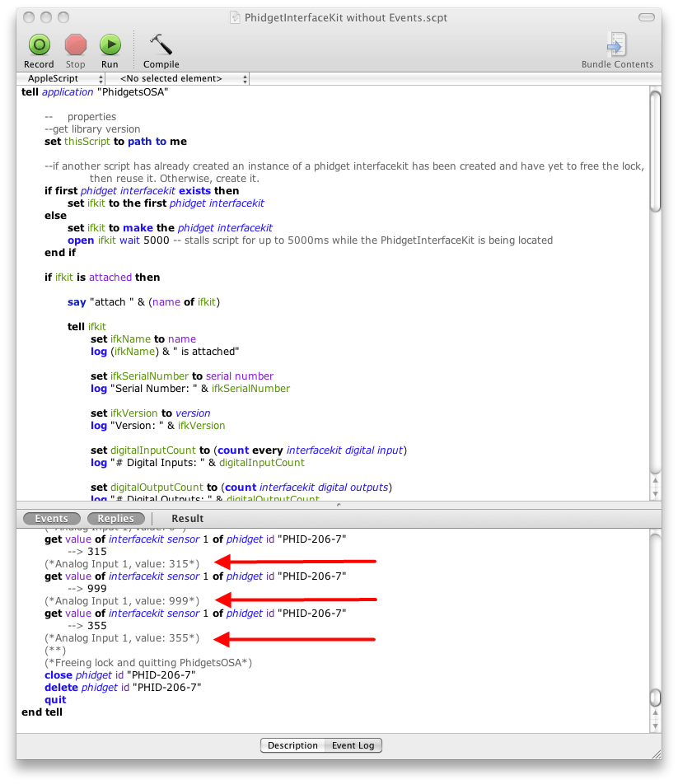Toggle the toolbar with the title bar pill button

(647, 17)
